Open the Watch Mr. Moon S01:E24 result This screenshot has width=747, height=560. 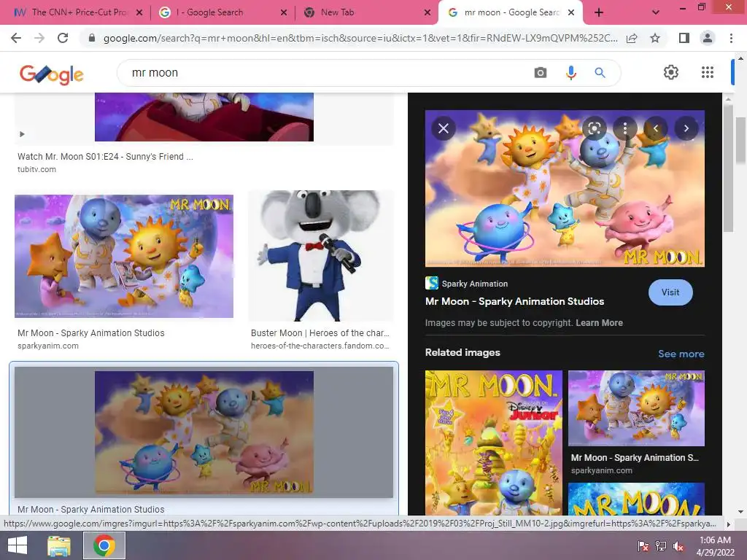pyautogui.click(x=105, y=156)
